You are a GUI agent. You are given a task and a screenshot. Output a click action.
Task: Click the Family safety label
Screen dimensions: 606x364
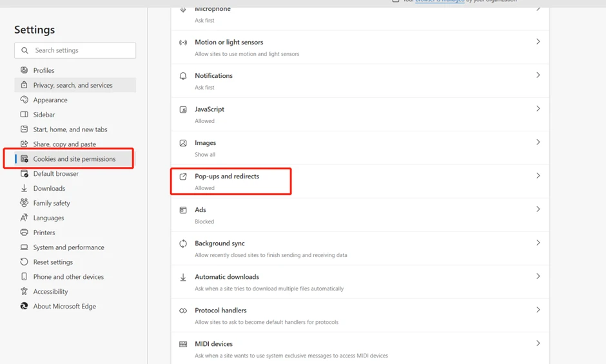[x=52, y=203]
